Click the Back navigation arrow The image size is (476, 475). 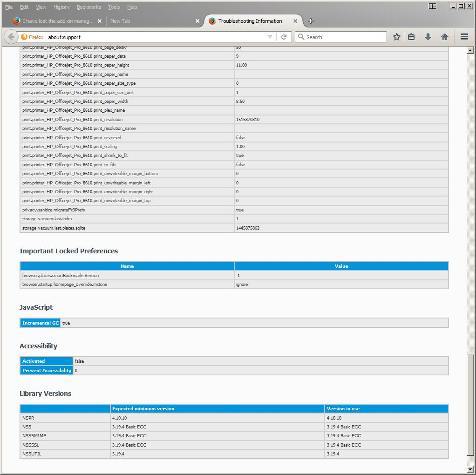[x=11, y=37]
